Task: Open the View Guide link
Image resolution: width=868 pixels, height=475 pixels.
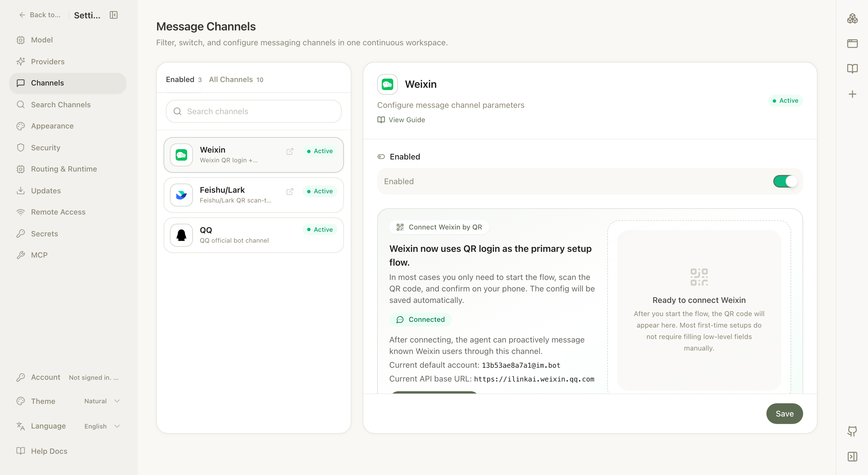Action: coord(401,120)
